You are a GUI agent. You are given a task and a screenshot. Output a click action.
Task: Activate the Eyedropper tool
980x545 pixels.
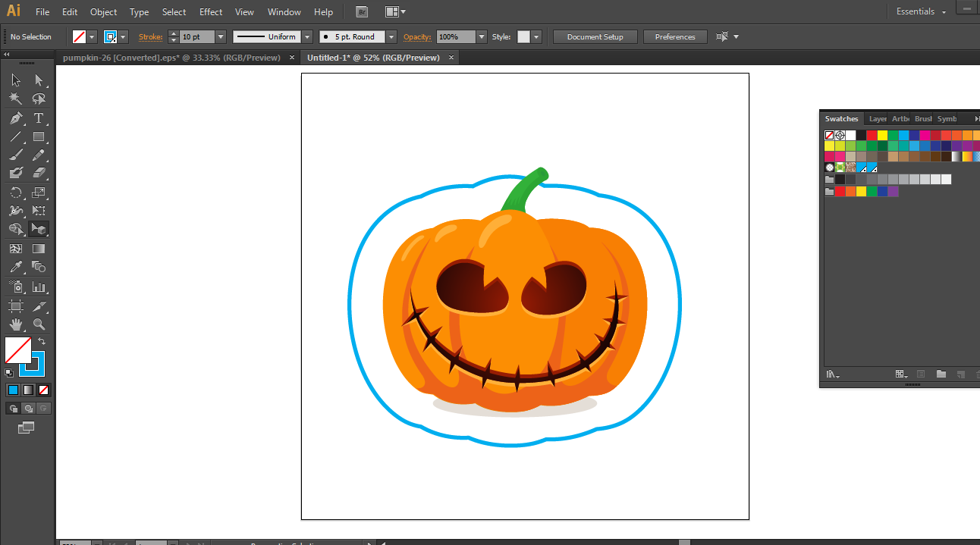click(15, 267)
